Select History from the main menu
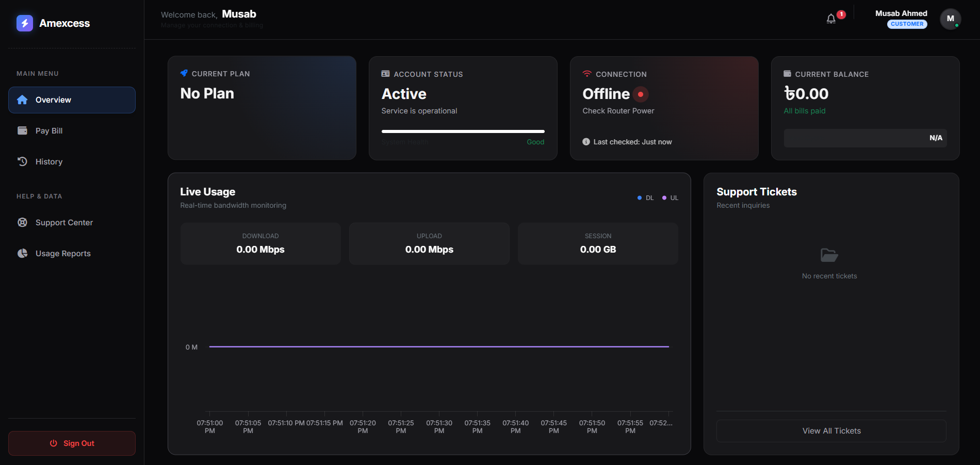This screenshot has width=980, height=465. point(49,161)
